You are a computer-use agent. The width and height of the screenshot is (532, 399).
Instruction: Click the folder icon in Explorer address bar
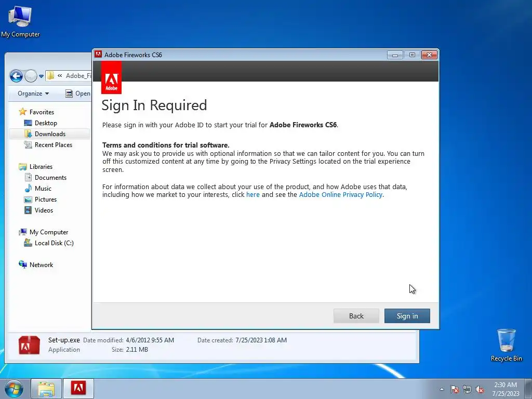click(50, 76)
